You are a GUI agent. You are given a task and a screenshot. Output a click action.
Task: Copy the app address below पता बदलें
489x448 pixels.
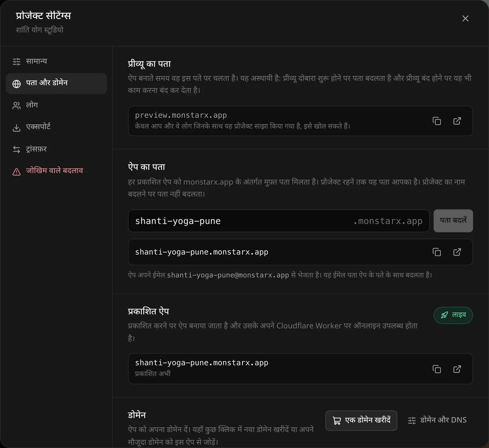(437, 252)
